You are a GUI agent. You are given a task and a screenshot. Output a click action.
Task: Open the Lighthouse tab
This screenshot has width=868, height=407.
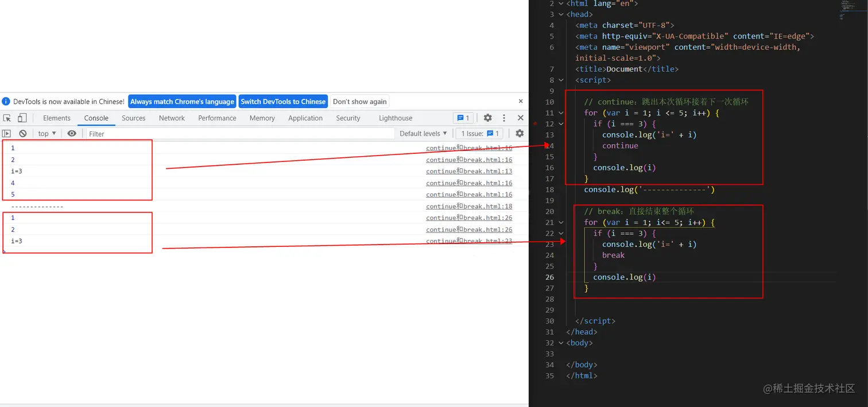[x=396, y=118]
